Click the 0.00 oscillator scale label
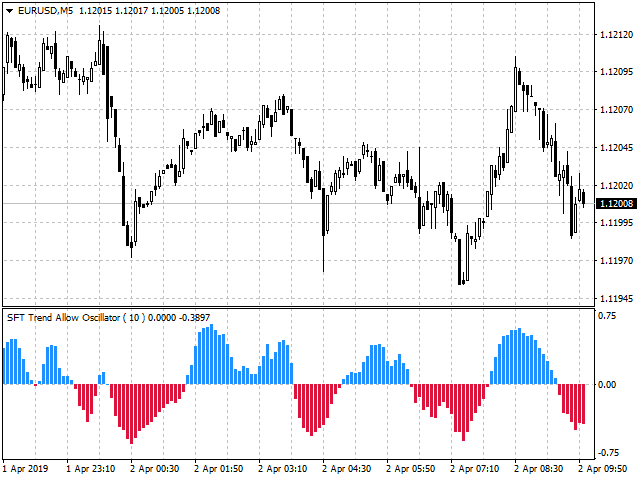 [x=607, y=385]
